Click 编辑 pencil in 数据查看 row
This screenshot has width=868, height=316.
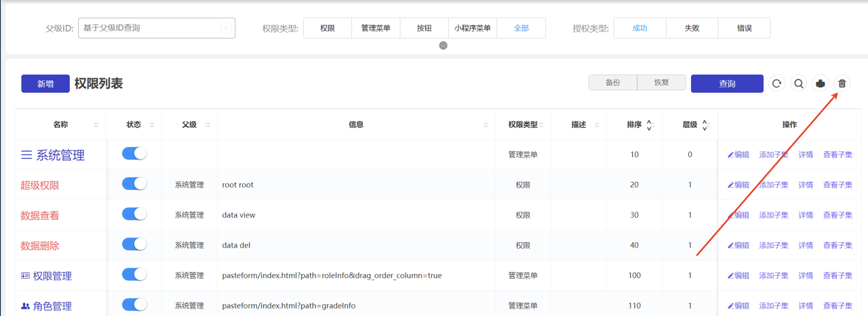[738, 215]
